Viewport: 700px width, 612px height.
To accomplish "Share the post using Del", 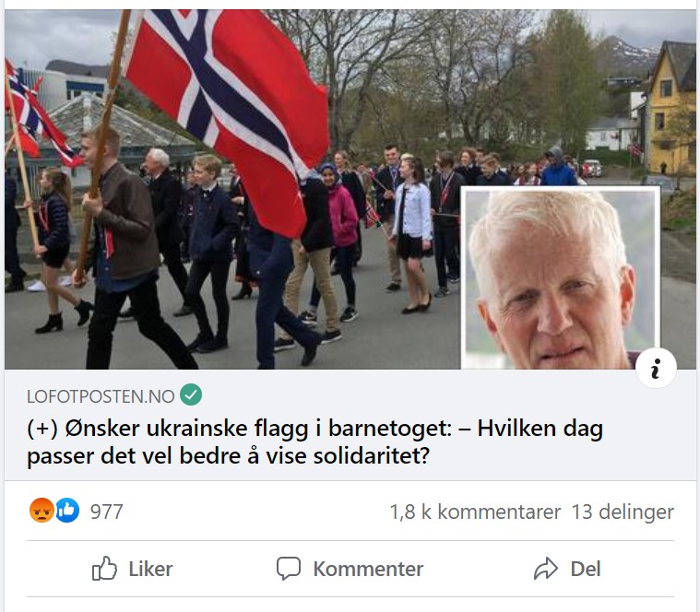I will pos(567,569).
